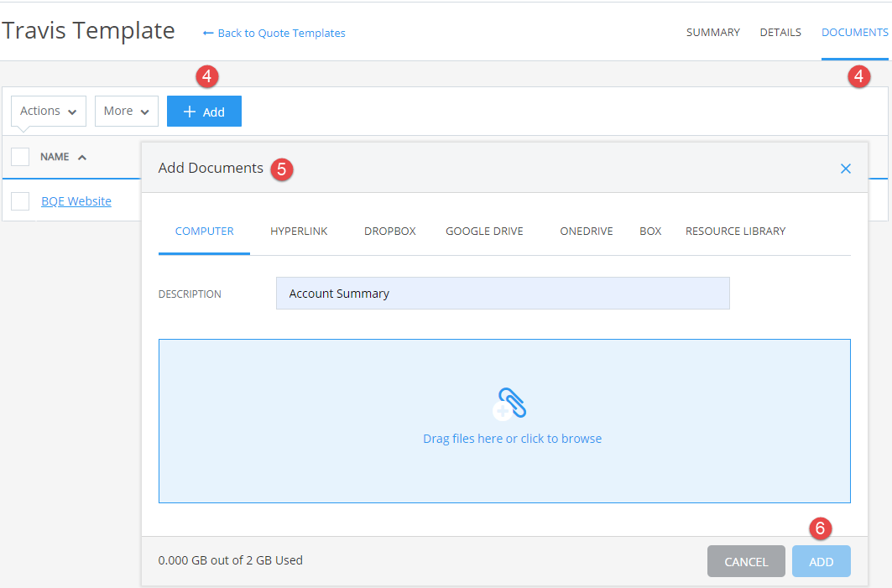Screen dimensions: 892x588
Task: Click the blue + Add button
Action: 204,112
